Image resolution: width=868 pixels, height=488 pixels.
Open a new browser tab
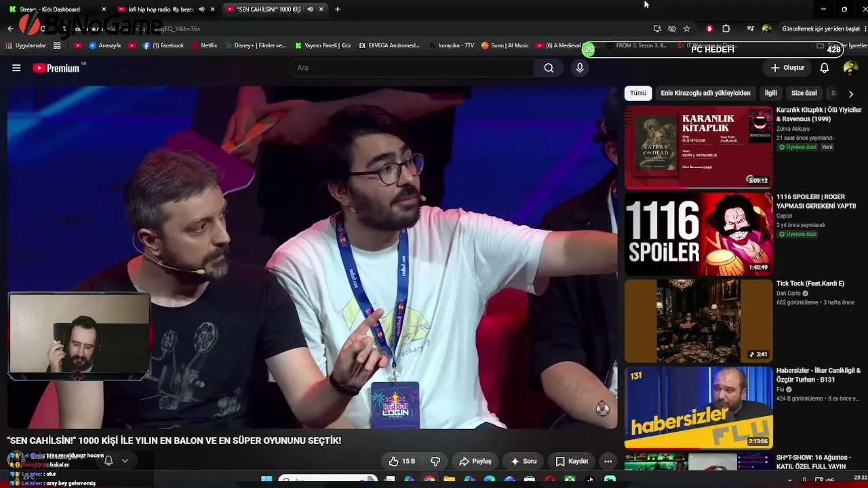(x=338, y=9)
